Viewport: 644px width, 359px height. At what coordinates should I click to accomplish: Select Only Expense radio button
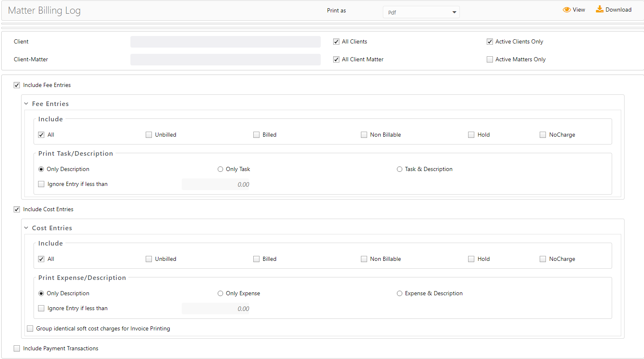click(220, 294)
